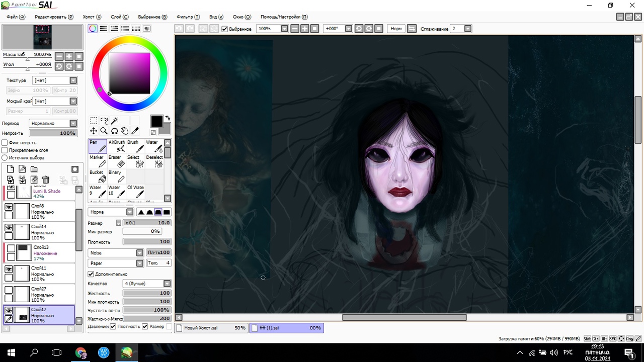Switch to Новый Холст.sai document tab
644x362 pixels.
click(210, 328)
